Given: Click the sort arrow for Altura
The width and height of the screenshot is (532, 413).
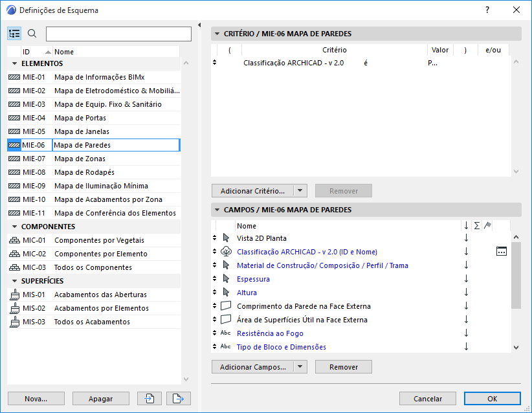Looking at the screenshot, I should click(466, 292).
